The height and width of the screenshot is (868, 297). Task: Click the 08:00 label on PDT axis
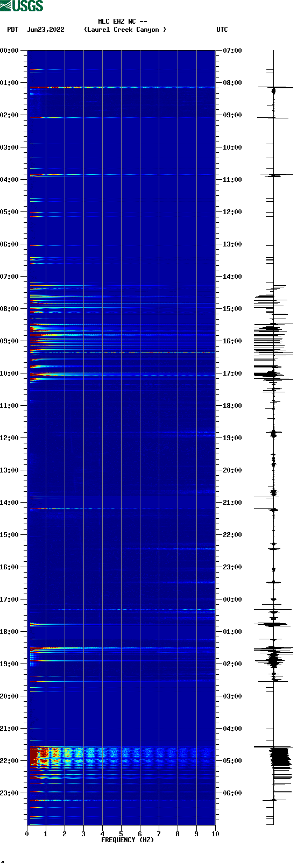[x=10, y=309]
